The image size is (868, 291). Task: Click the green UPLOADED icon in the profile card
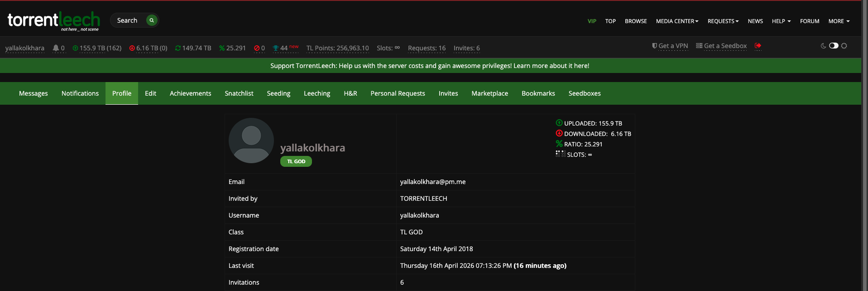coord(559,123)
